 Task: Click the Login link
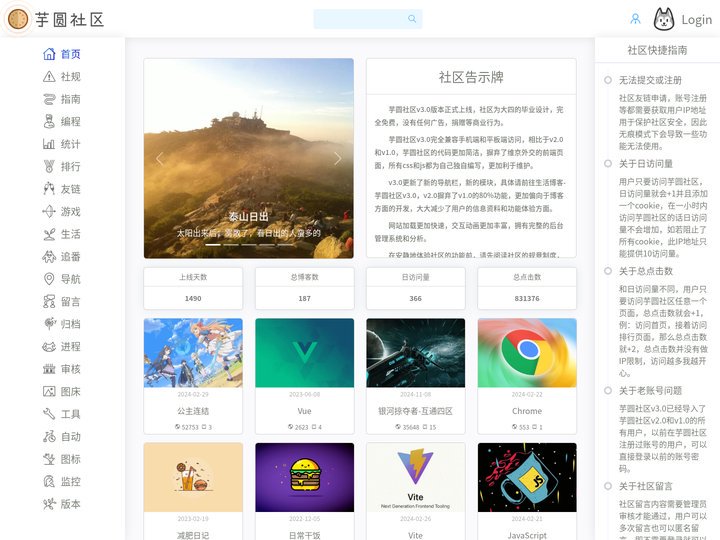(697, 20)
